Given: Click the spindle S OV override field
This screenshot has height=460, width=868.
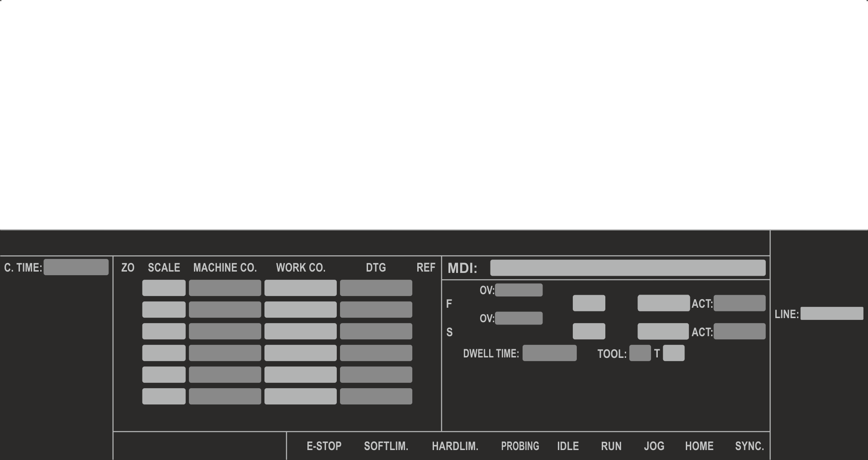Looking at the screenshot, I should tap(519, 318).
